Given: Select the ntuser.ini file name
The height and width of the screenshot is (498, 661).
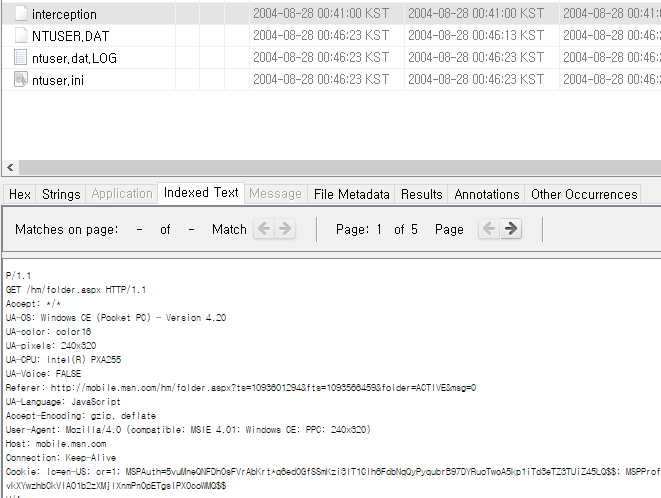Looking at the screenshot, I should [58, 80].
